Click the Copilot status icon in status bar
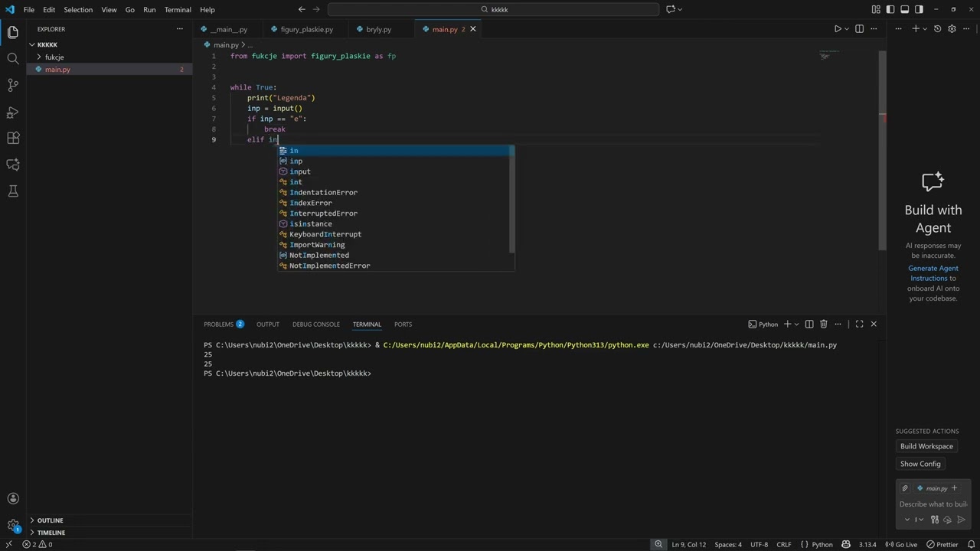Screen dimensions: 980x551 pos(846,544)
